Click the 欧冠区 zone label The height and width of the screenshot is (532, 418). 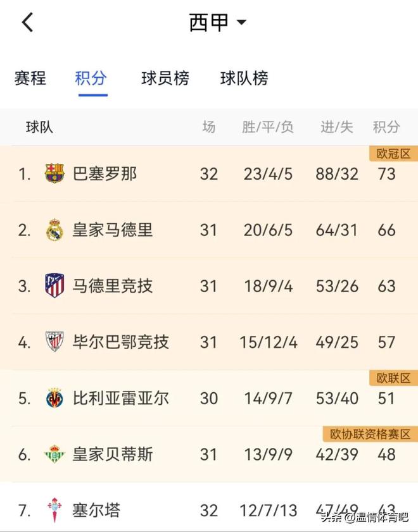point(393,154)
